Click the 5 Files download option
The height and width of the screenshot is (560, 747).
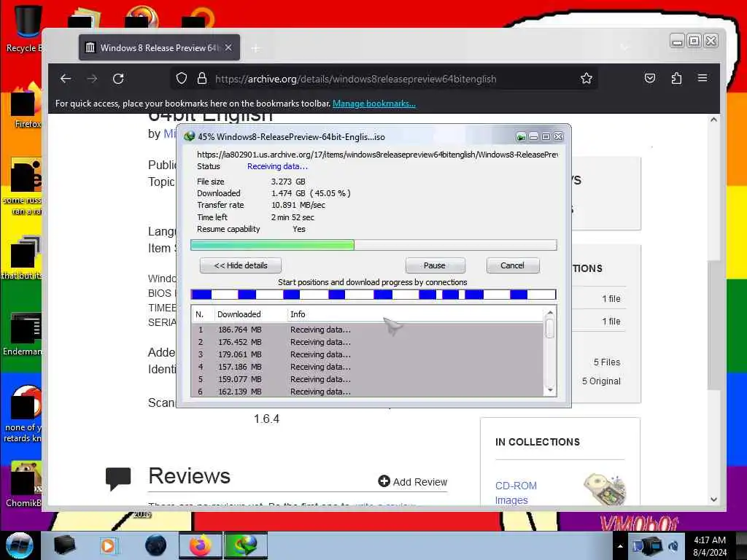(607, 362)
